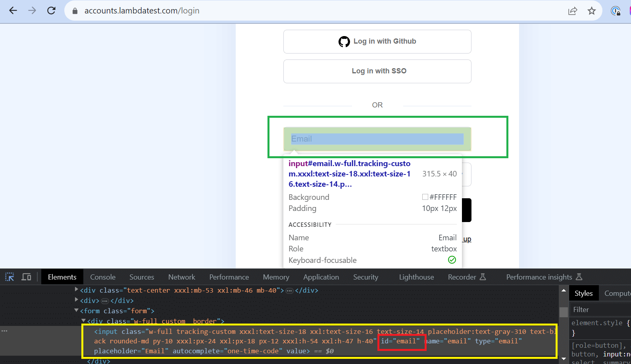Screen dimensions: 631x364
Task: Reload the page with the refresh icon
Action: pyautogui.click(x=51, y=11)
